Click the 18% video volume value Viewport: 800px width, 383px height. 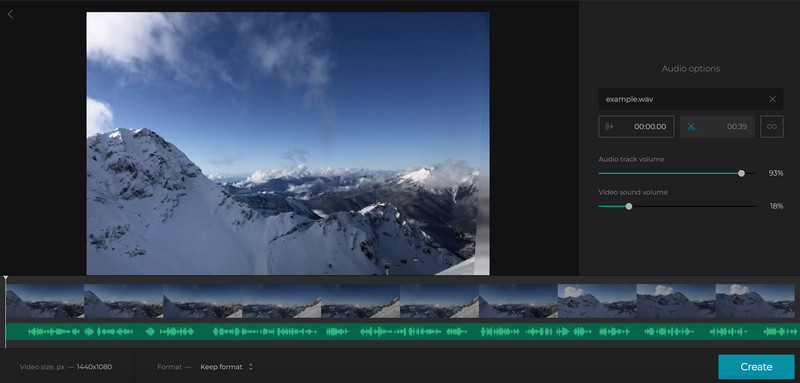point(776,206)
